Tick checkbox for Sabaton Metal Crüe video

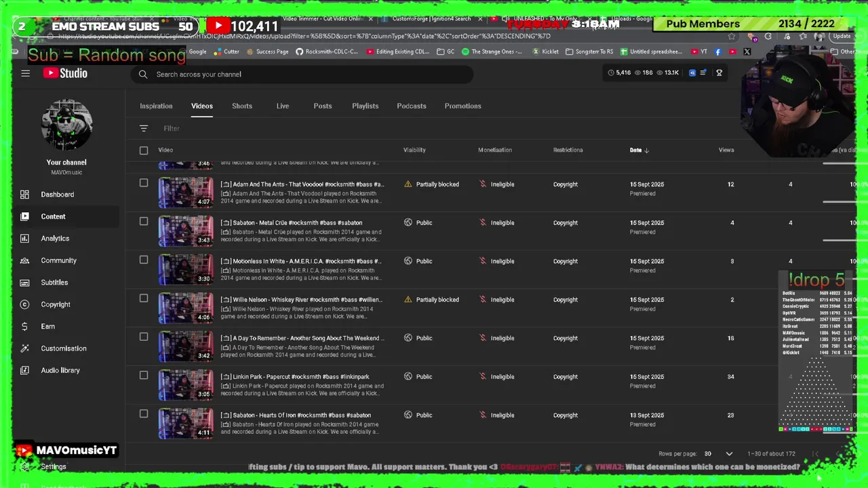click(144, 221)
